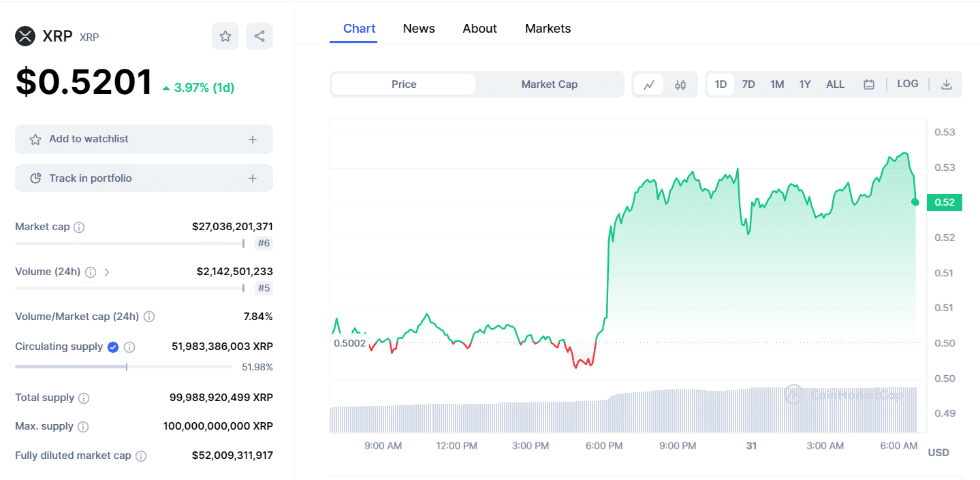Click plus icon on Track in portfolio
Image resolution: width=980 pixels, height=480 pixels.
(253, 178)
